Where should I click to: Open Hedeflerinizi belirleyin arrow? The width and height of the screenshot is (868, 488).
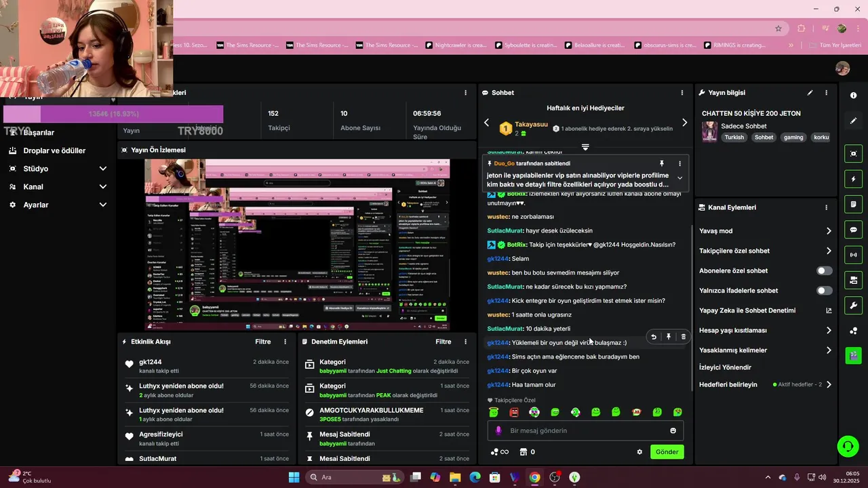(x=829, y=384)
